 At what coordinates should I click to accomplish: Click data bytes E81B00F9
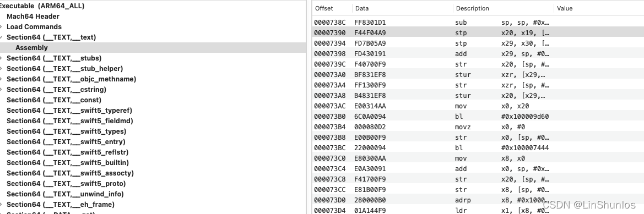tap(370, 189)
